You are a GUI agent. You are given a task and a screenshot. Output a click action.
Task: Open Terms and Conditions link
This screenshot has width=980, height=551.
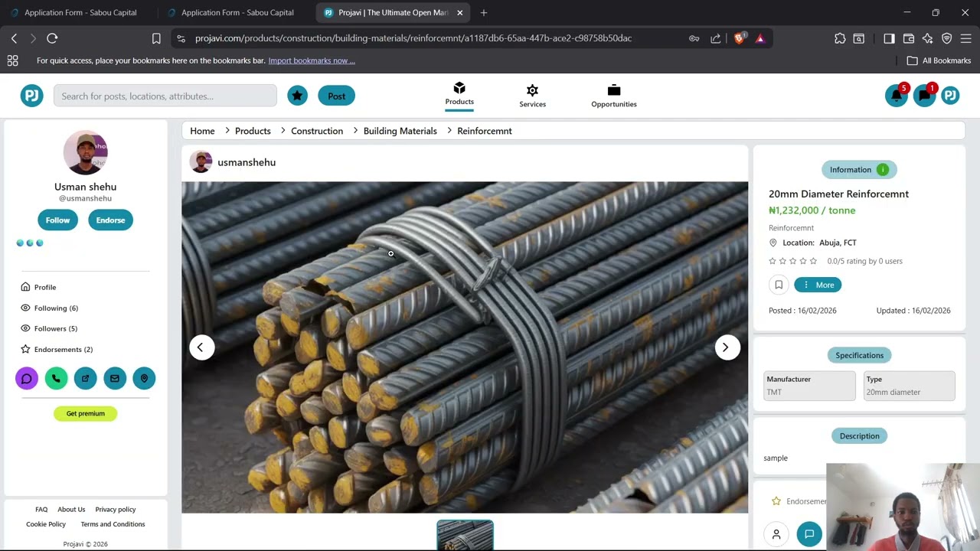click(113, 524)
